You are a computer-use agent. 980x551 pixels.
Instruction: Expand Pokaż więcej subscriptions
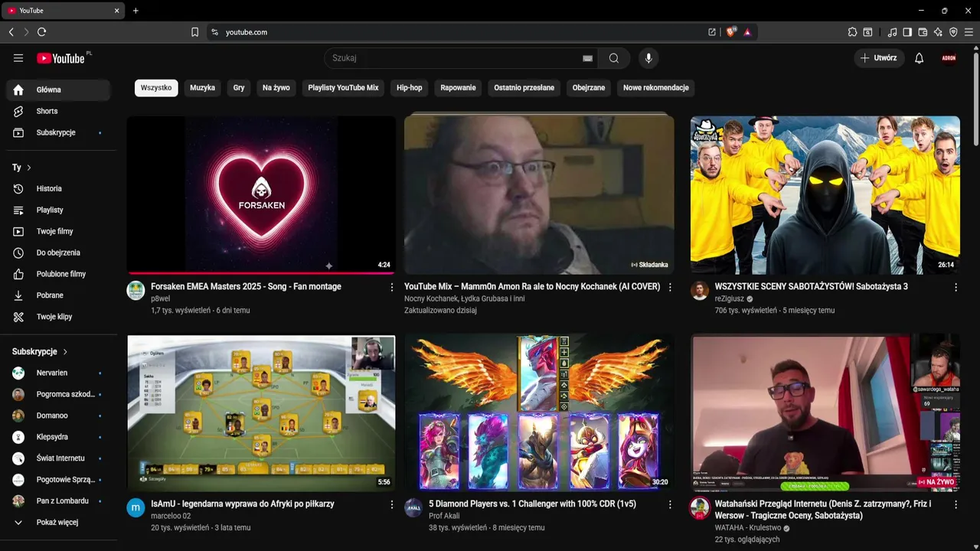[x=58, y=522]
